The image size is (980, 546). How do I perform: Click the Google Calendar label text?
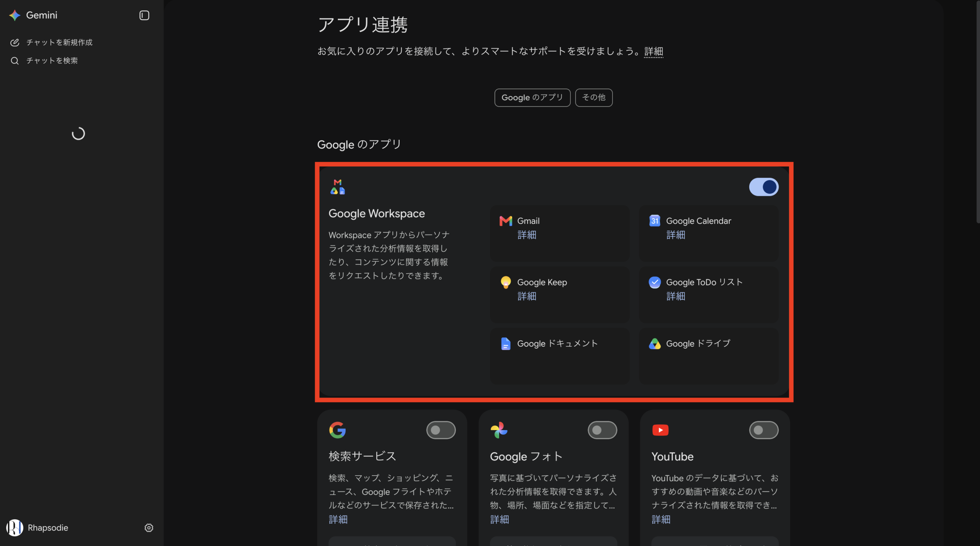pos(699,221)
